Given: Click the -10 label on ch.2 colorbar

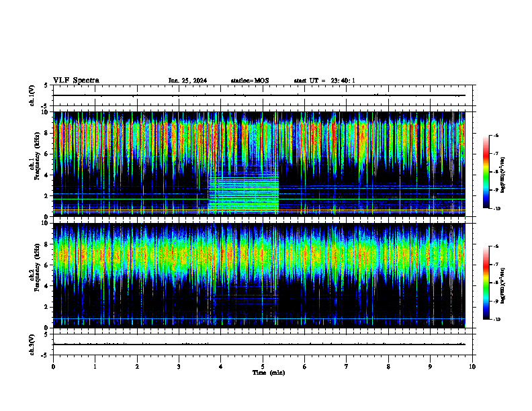Looking at the screenshot, I should pos(497,320).
